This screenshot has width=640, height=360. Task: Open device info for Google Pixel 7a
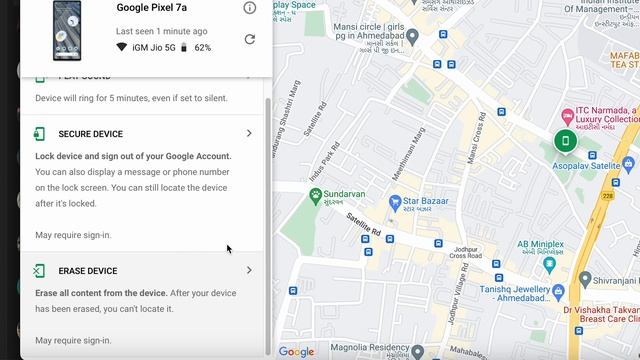pos(249,8)
